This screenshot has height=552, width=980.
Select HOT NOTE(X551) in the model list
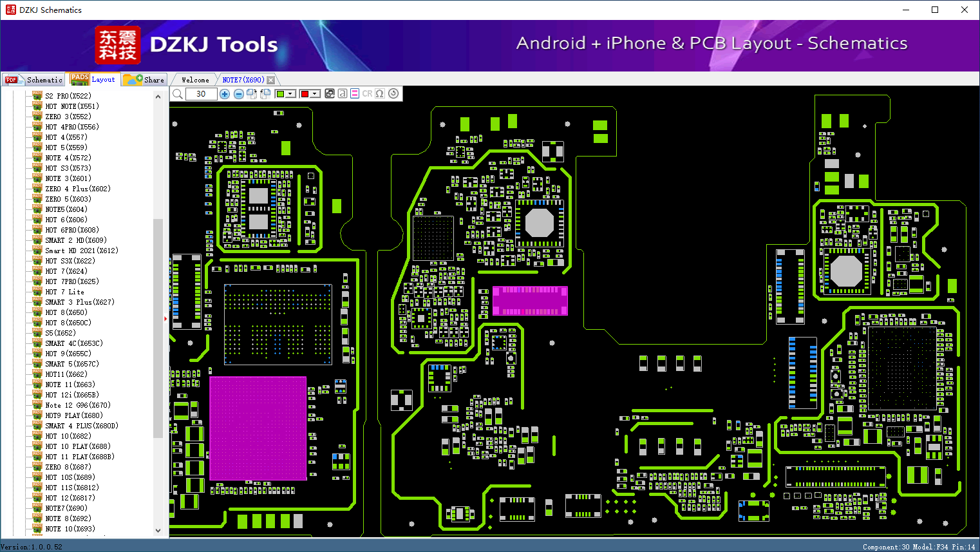click(x=72, y=106)
